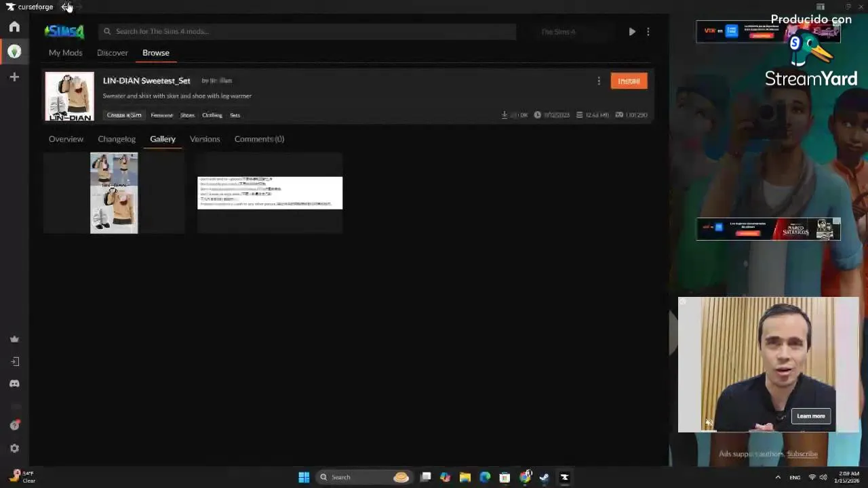Image resolution: width=868 pixels, height=488 pixels.
Task: Open File Explorer from taskbar
Action: tap(465, 477)
